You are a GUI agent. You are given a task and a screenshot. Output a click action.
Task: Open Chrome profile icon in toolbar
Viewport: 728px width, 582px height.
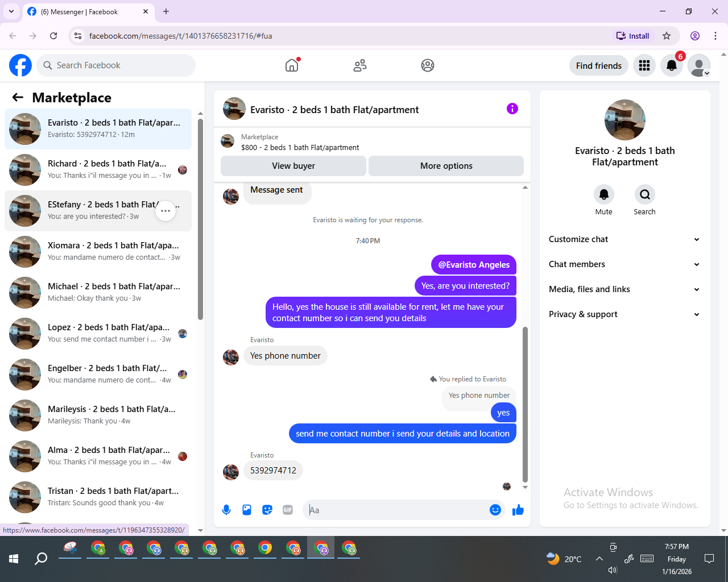695,36
